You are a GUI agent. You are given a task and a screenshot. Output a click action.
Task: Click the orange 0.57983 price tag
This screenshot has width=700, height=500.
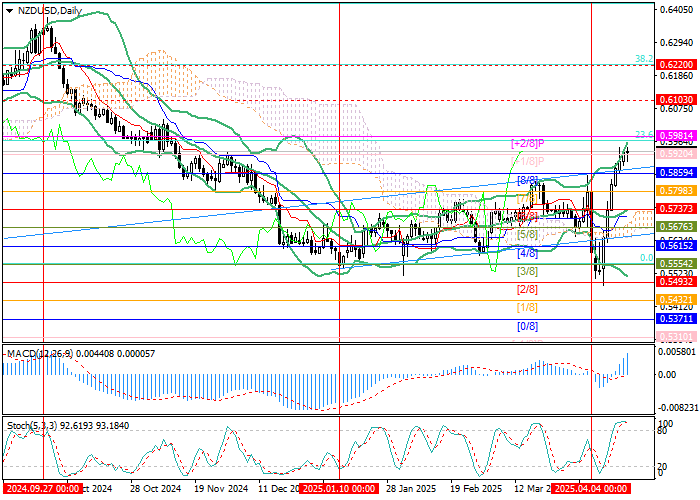(x=676, y=191)
